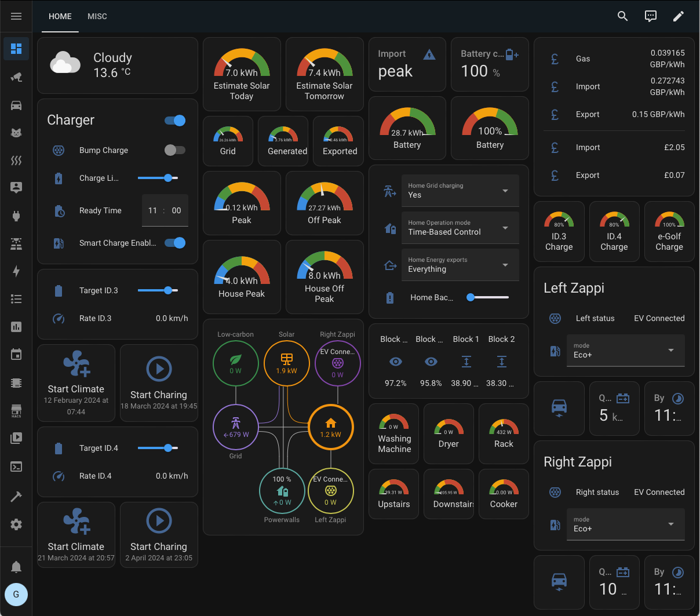This screenshot has height=616, width=700.
Task: Open the search magnifier icon
Action: tap(623, 16)
